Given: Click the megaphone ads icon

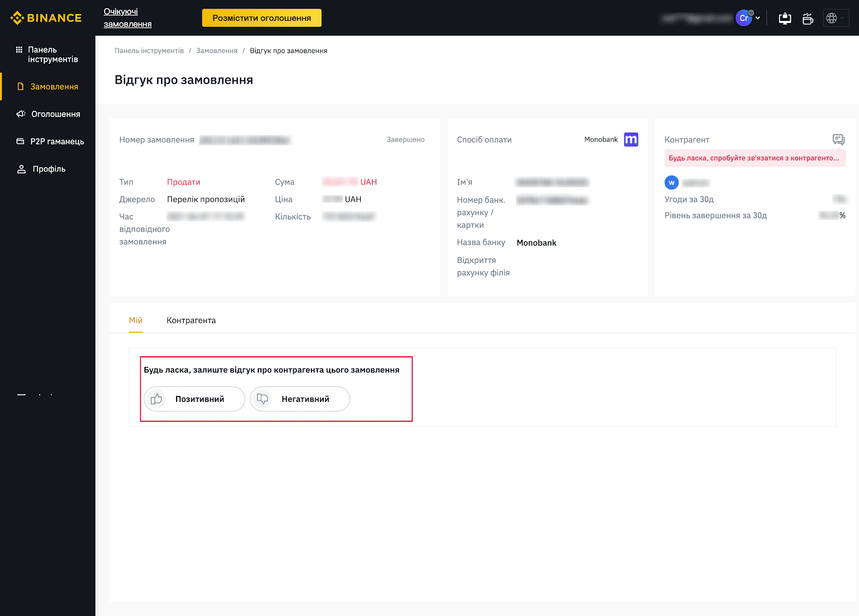Looking at the screenshot, I should click(21, 114).
